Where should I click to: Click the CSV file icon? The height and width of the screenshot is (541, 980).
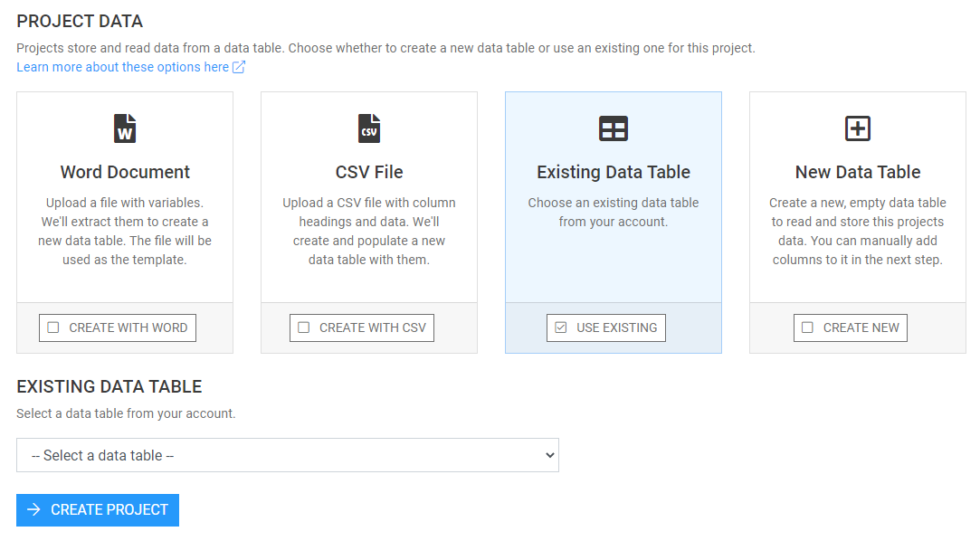pos(369,128)
